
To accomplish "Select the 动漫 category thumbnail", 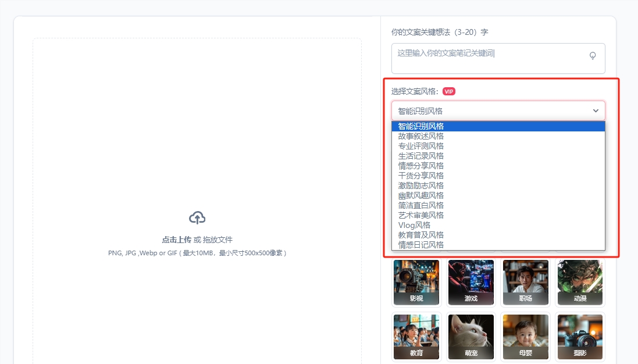I will (580, 283).
